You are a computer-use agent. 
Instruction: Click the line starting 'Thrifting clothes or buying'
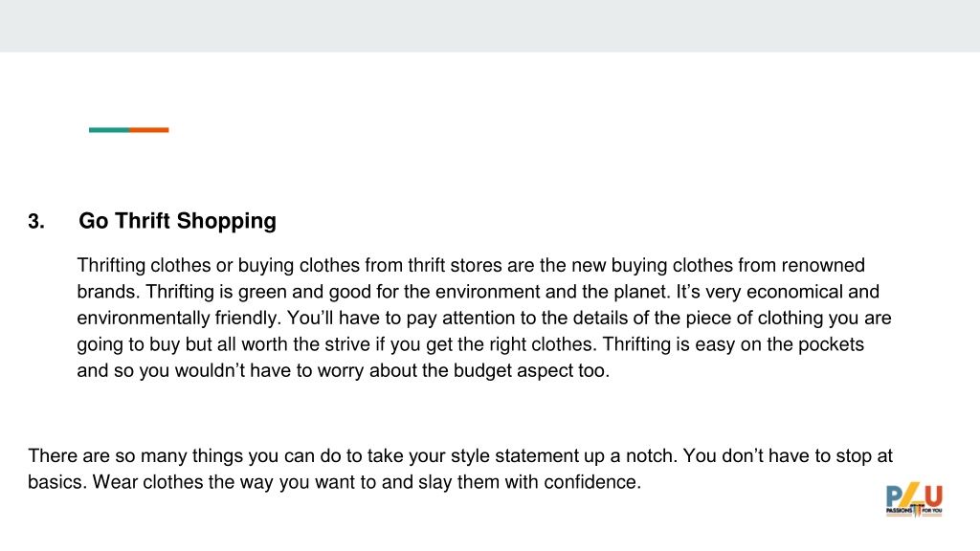tap(471, 266)
